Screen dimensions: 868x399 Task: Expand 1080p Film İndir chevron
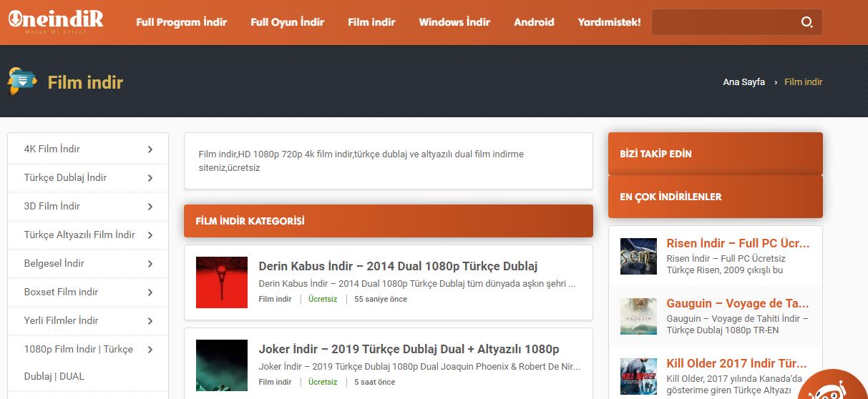point(150,350)
